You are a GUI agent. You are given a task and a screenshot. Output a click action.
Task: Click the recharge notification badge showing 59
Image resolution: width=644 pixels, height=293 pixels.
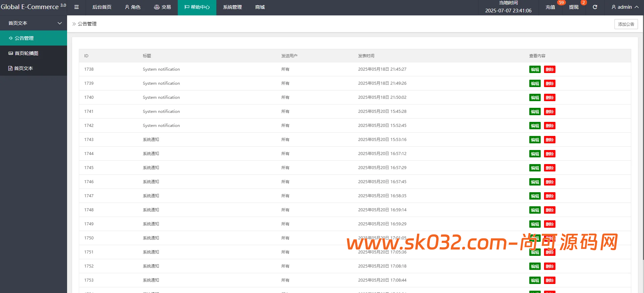[x=561, y=3]
